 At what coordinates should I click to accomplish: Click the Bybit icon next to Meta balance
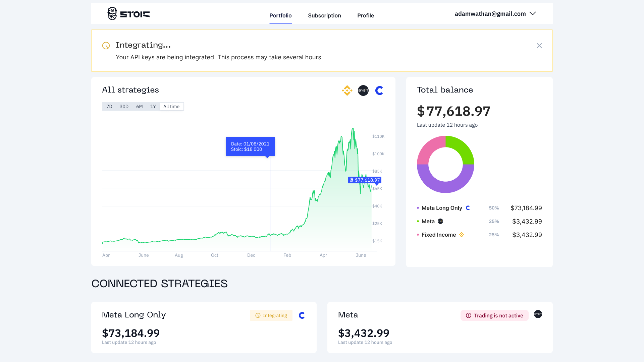click(x=440, y=221)
